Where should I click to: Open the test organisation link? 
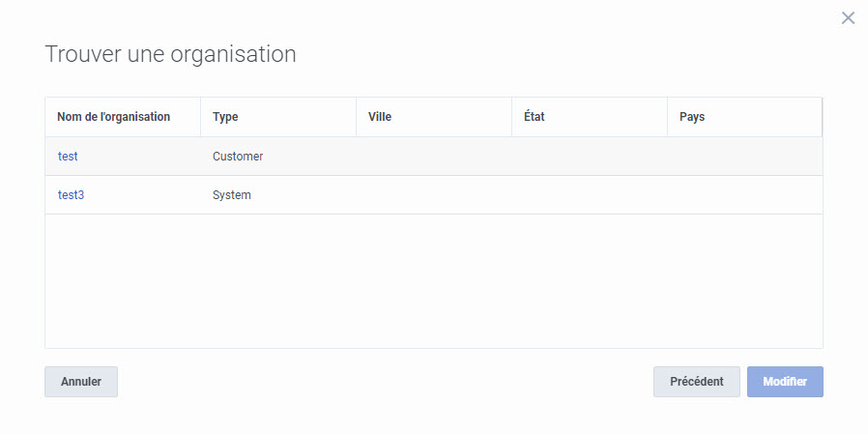pos(68,157)
